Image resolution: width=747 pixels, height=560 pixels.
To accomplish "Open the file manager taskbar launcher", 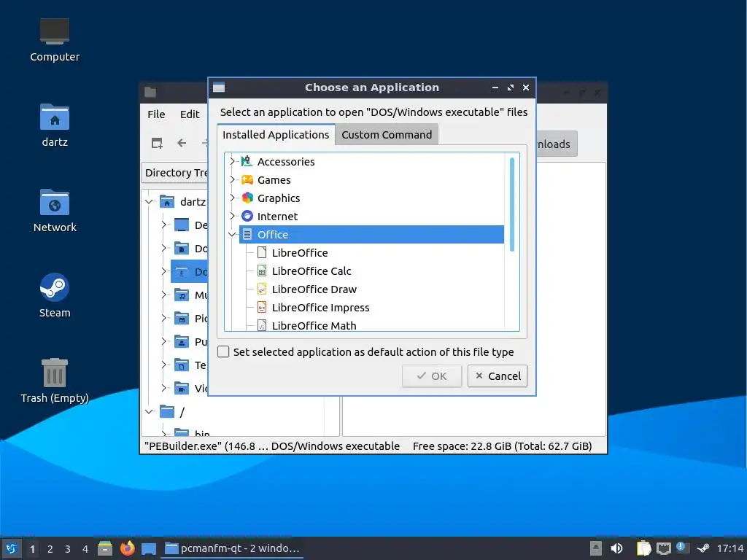I will 105,548.
